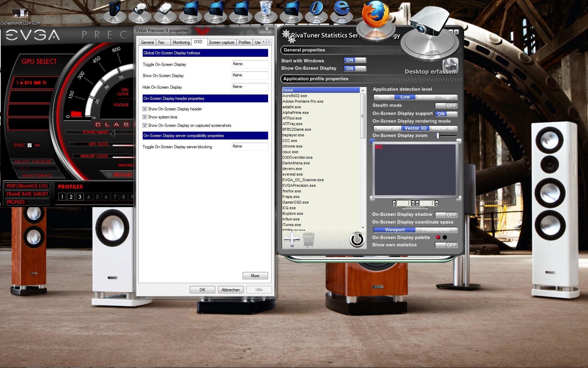588x368 pixels.
Task: Click the More button
Action: [x=255, y=276]
